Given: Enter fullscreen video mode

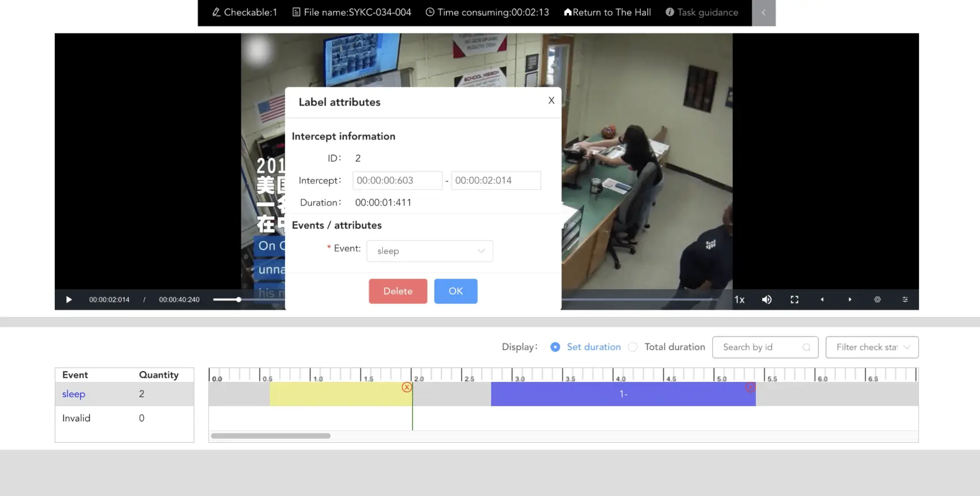Looking at the screenshot, I should point(794,299).
